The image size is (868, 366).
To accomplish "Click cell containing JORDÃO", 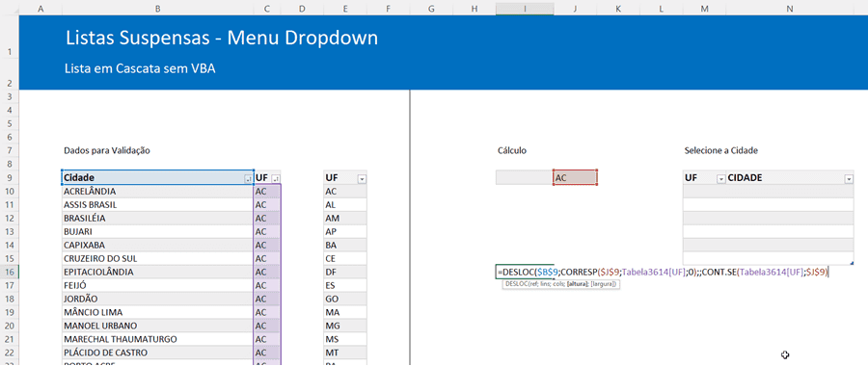I will pyautogui.click(x=158, y=299).
